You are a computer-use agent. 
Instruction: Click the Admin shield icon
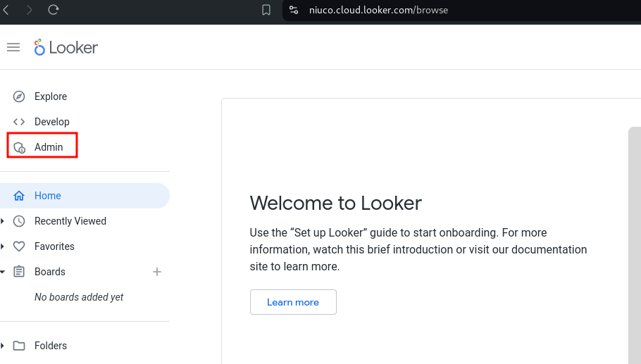19,147
